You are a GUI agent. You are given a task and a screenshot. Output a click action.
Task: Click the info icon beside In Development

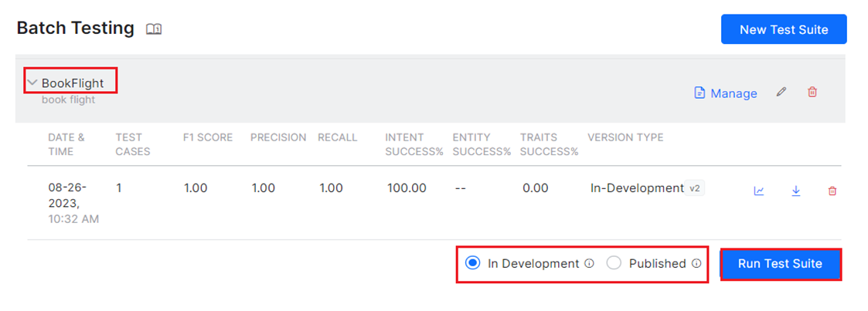point(589,263)
